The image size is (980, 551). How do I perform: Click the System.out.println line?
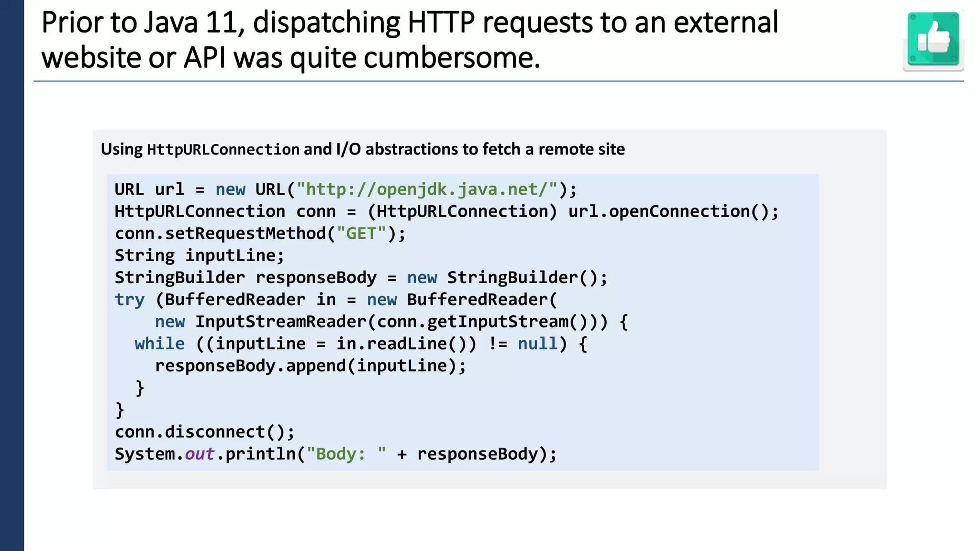click(x=336, y=454)
